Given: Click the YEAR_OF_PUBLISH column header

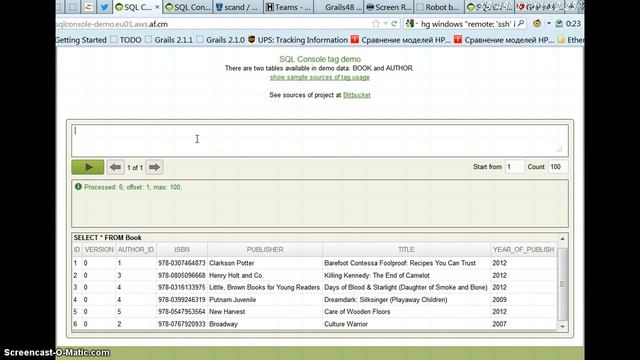Looking at the screenshot, I should 523,249.
